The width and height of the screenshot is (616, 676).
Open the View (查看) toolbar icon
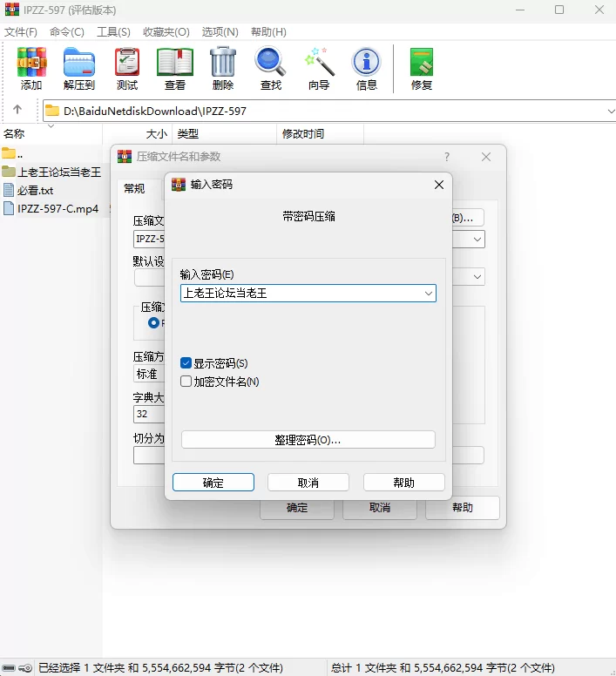(x=175, y=69)
